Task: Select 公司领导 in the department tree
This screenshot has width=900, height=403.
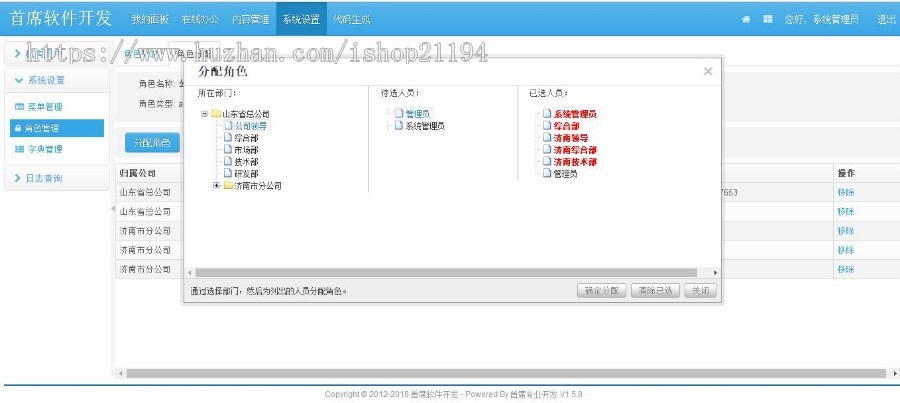Action: coord(251,126)
